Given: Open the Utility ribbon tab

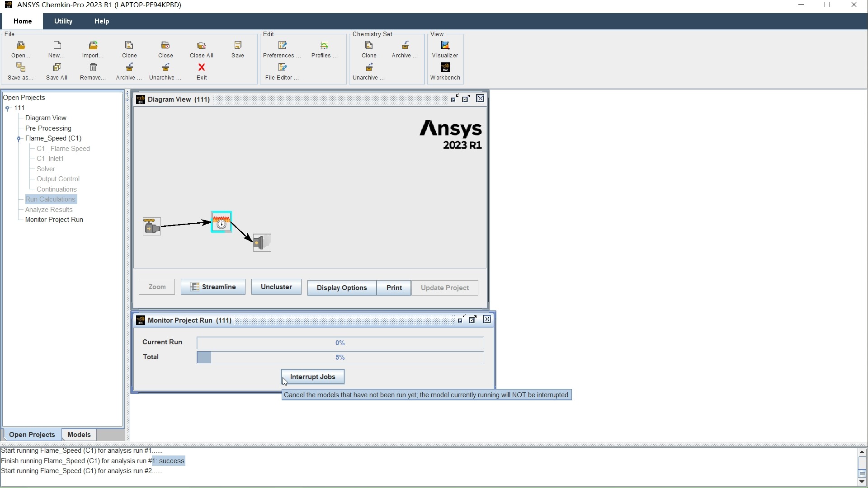Looking at the screenshot, I should click(63, 21).
